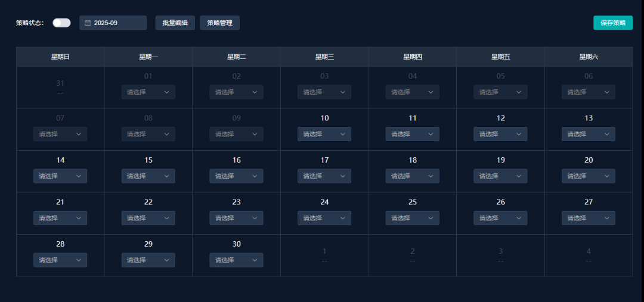This screenshot has width=644, height=302.
Task: Click the calendar icon in date field
Action: [x=88, y=23]
